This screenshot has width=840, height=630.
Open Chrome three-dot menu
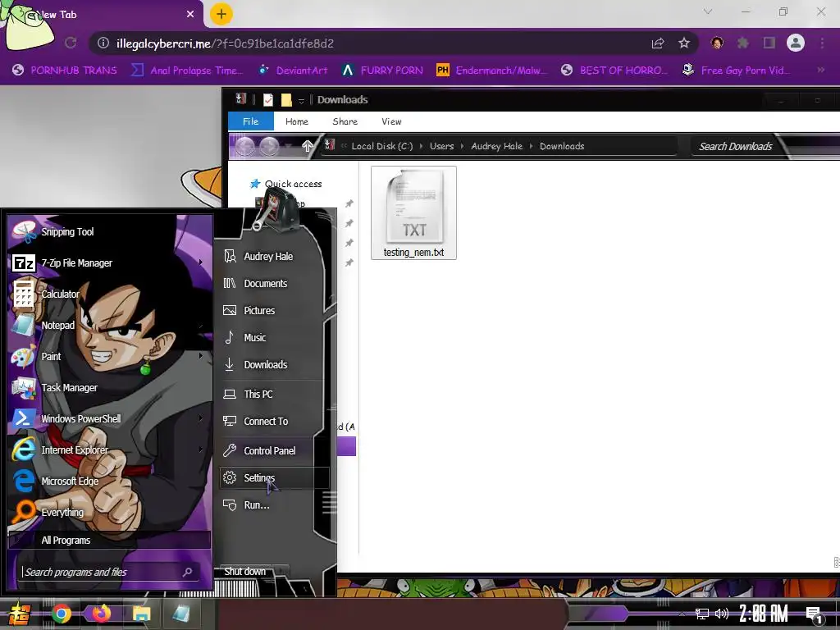[822, 43]
